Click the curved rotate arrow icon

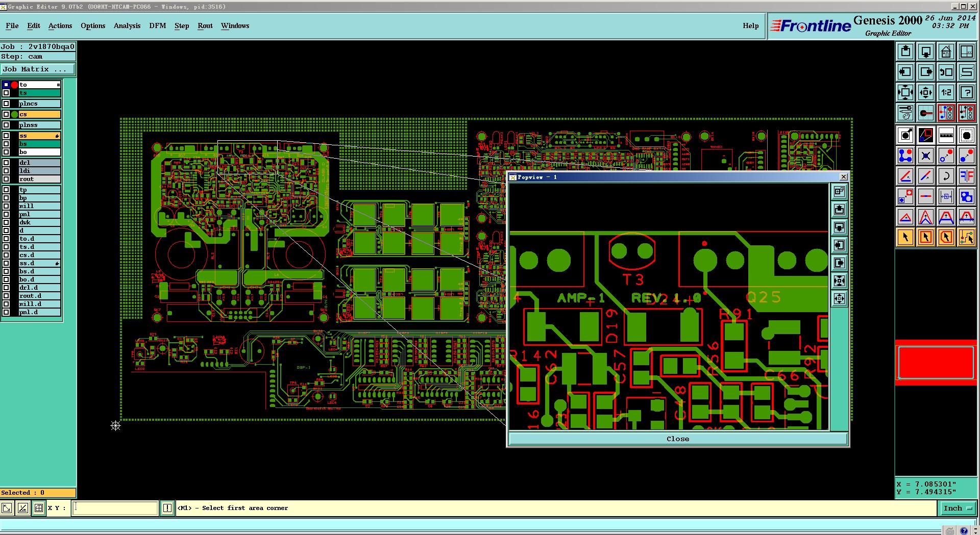(x=946, y=176)
